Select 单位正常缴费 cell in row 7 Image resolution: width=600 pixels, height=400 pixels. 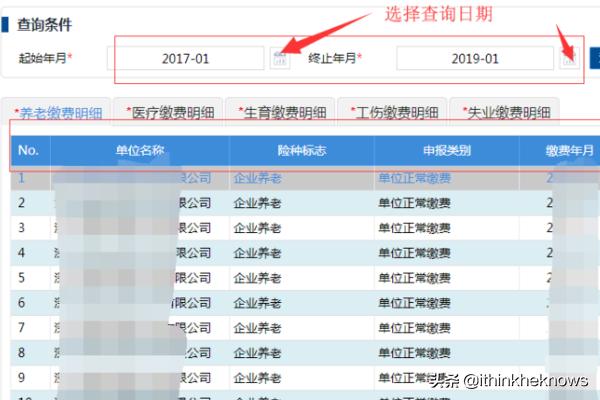point(447,328)
